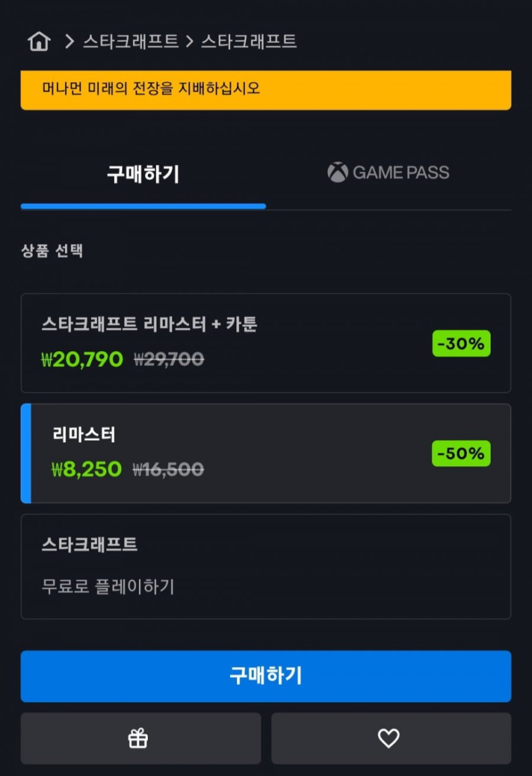Select the free 스타크래프트 product option
Image resolution: width=532 pixels, height=776 pixels.
(266, 566)
